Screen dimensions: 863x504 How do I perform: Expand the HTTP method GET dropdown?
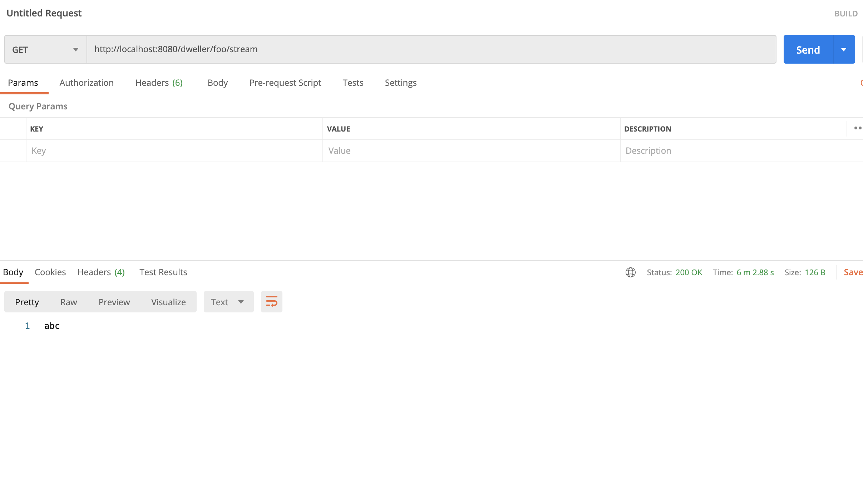(x=45, y=49)
